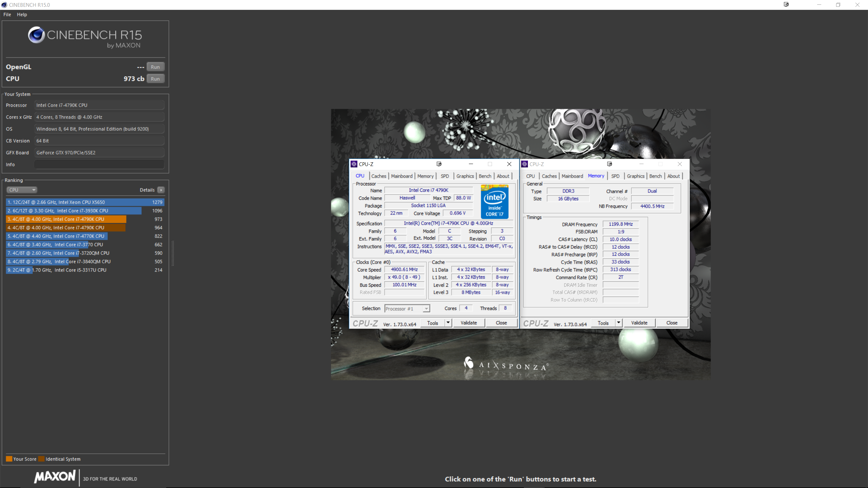Close the left CPU-Z window via X
868x488 pixels.
509,164
